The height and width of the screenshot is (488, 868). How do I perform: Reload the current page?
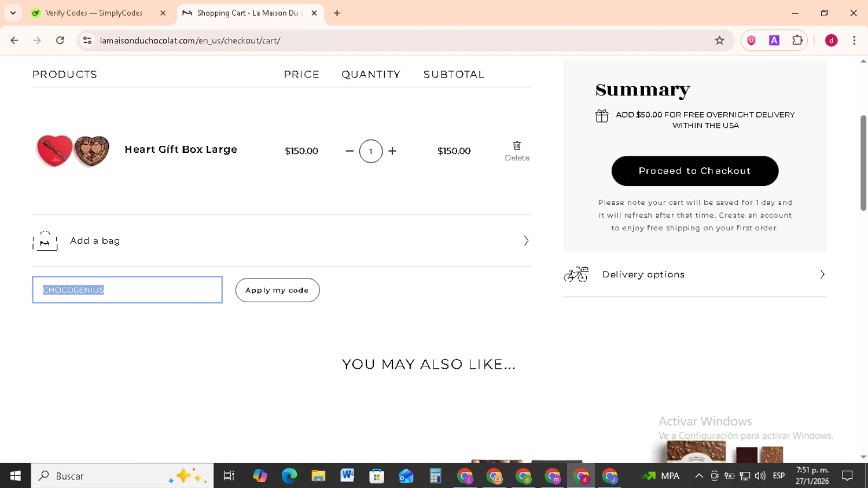[60, 41]
